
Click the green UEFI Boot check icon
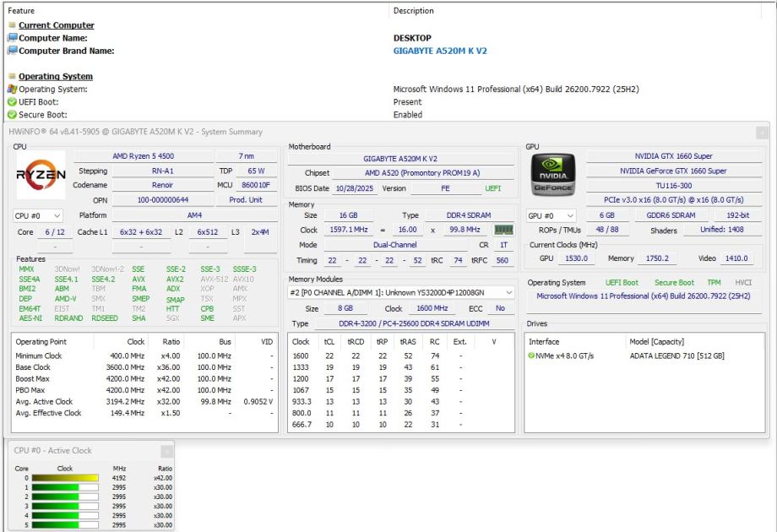coord(12,102)
